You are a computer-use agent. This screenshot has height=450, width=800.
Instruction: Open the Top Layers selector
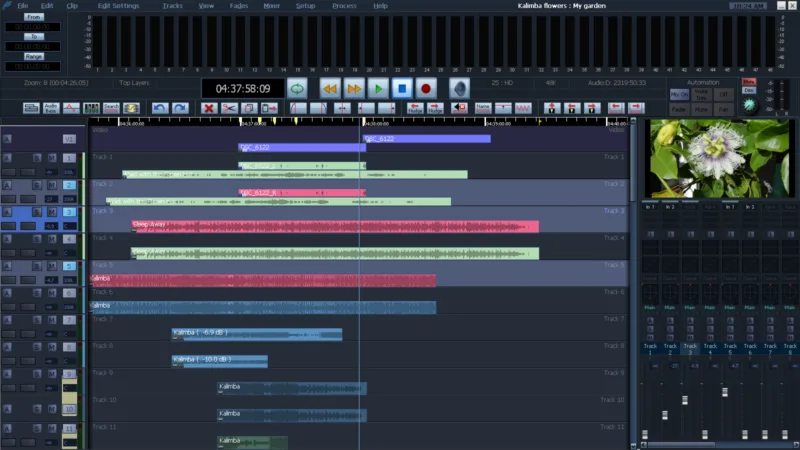pyautogui.click(x=134, y=83)
